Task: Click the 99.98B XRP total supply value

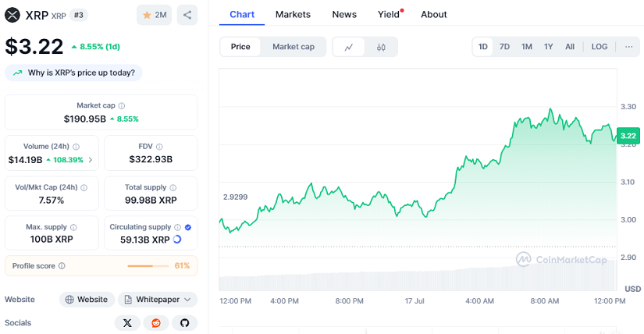Action: 151,201
